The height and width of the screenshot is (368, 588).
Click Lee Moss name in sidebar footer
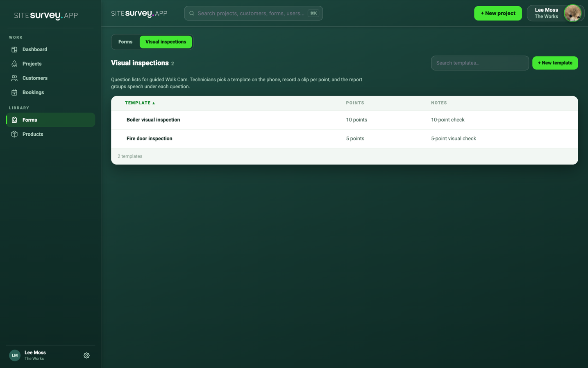[x=35, y=352]
